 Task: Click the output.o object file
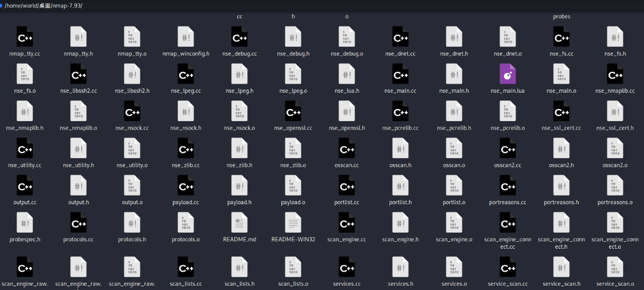point(132,185)
